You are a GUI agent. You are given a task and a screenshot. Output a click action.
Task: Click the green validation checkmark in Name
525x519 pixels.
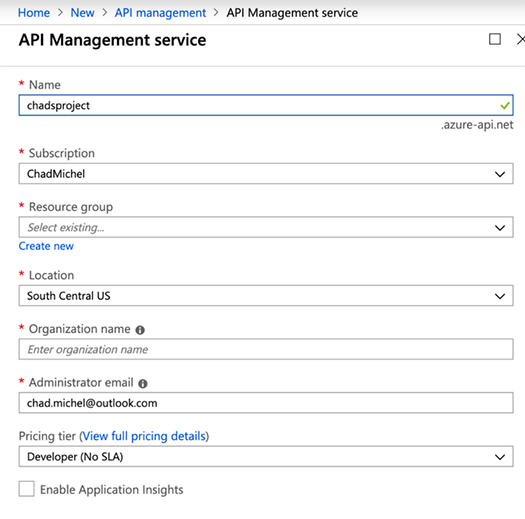point(505,106)
